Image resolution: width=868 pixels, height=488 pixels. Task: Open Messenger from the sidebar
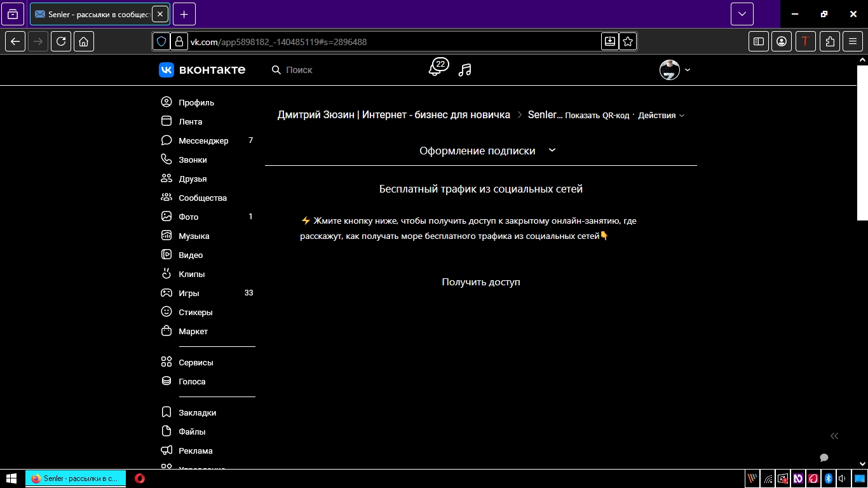tap(203, 140)
